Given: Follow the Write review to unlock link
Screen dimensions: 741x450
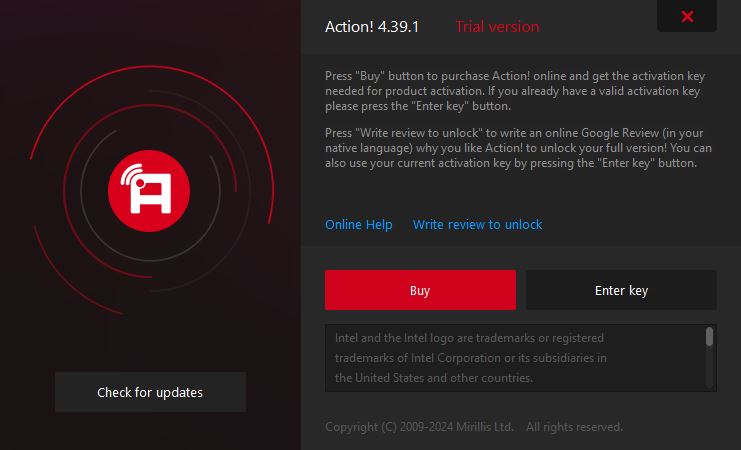Looking at the screenshot, I should (477, 225).
